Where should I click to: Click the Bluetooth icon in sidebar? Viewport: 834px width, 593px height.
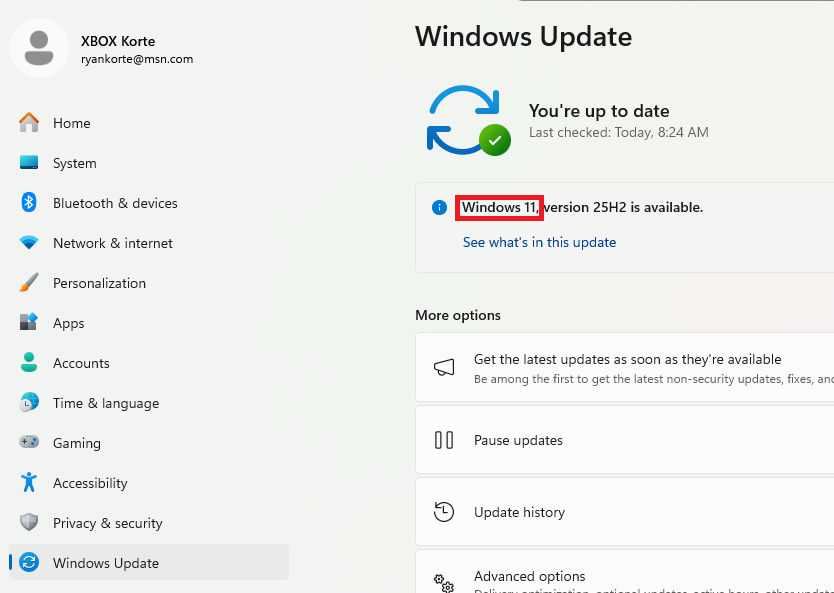[x=29, y=203]
